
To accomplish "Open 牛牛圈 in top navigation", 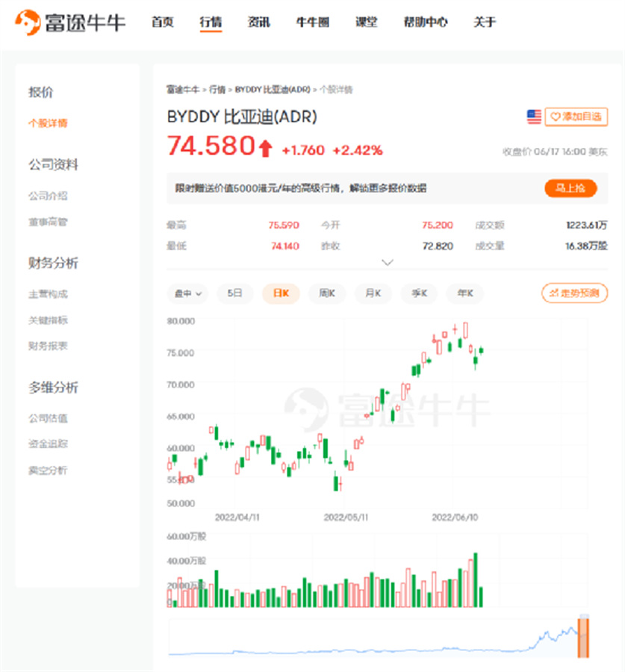I will click(313, 22).
